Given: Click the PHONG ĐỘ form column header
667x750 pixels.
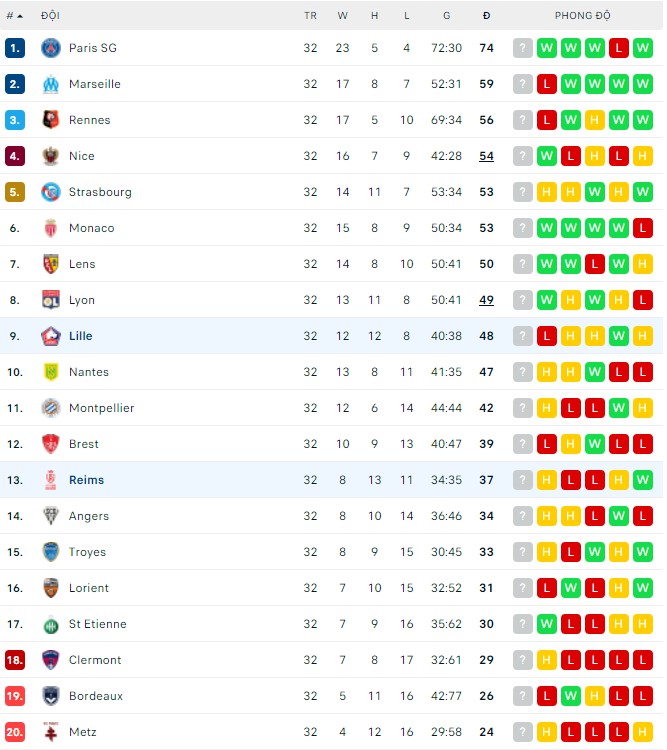Looking at the screenshot, I should pos(582,16).
